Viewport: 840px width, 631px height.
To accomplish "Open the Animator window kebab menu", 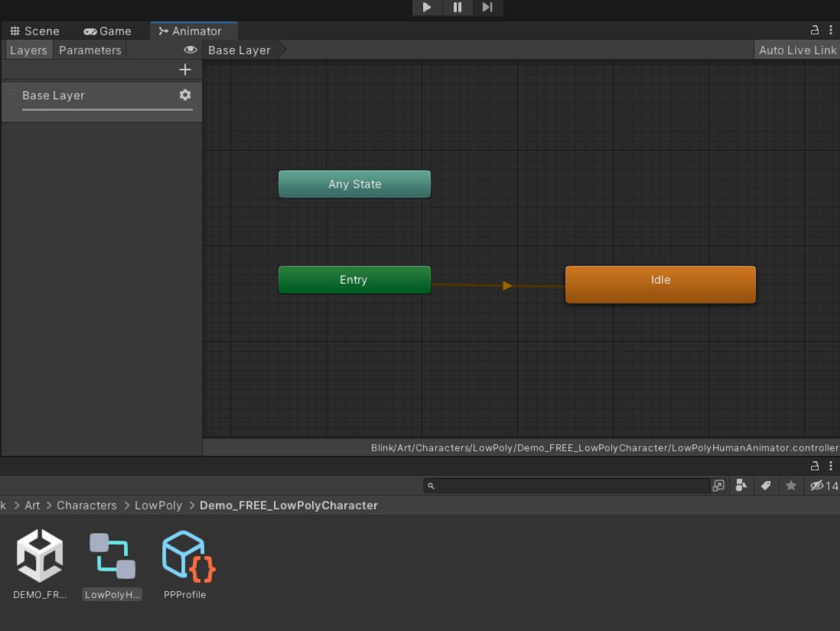I will [x=831, y=29].
